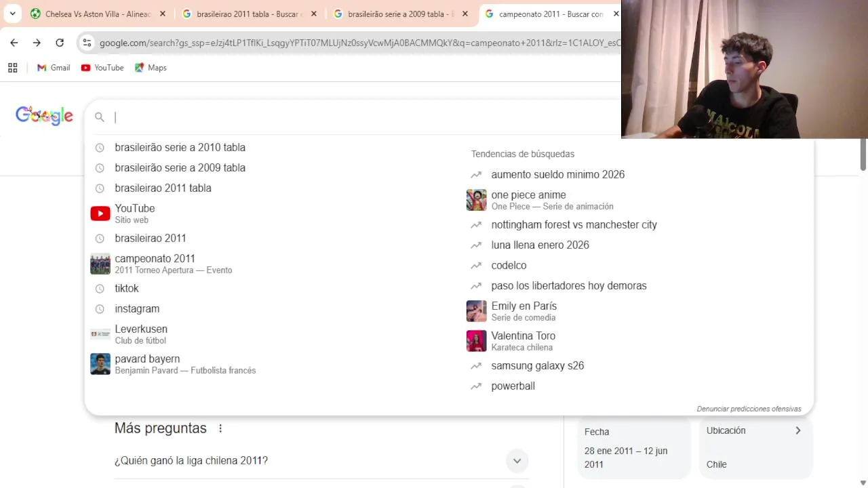Click the Leverkusen club logo icon
Image resolution: width=868 pixels, height=488 pixels.
coord(100,334)
